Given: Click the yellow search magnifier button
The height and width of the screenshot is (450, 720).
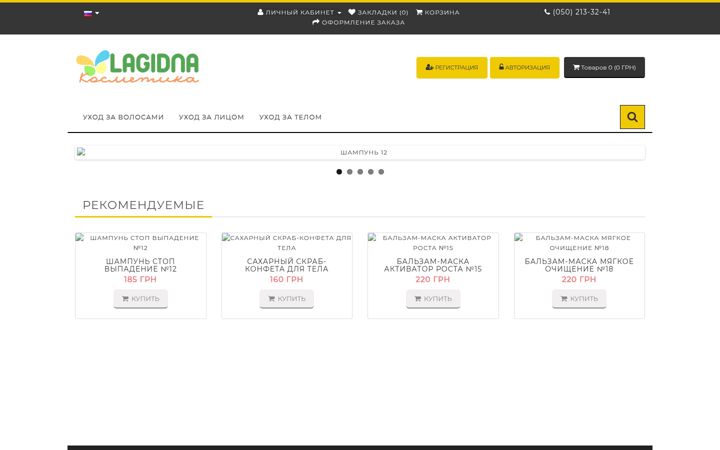Looking at the screenshot, I should [x=632, y=117].
